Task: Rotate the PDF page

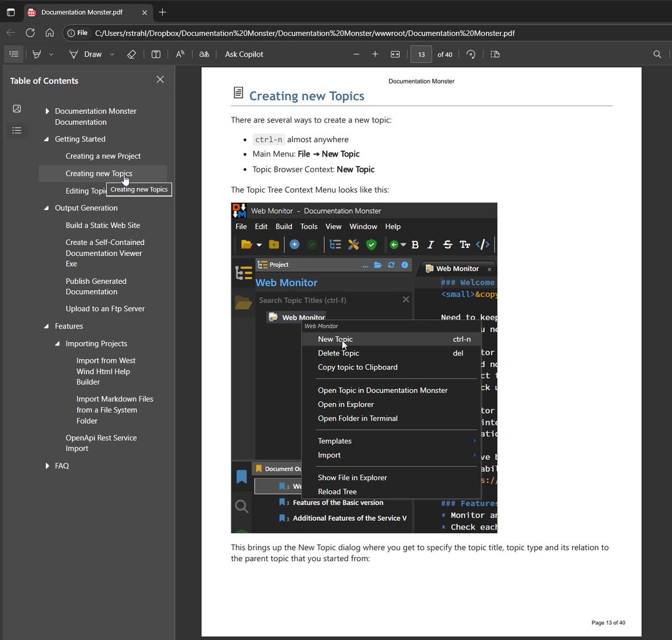Action: (x=471, y=54)
